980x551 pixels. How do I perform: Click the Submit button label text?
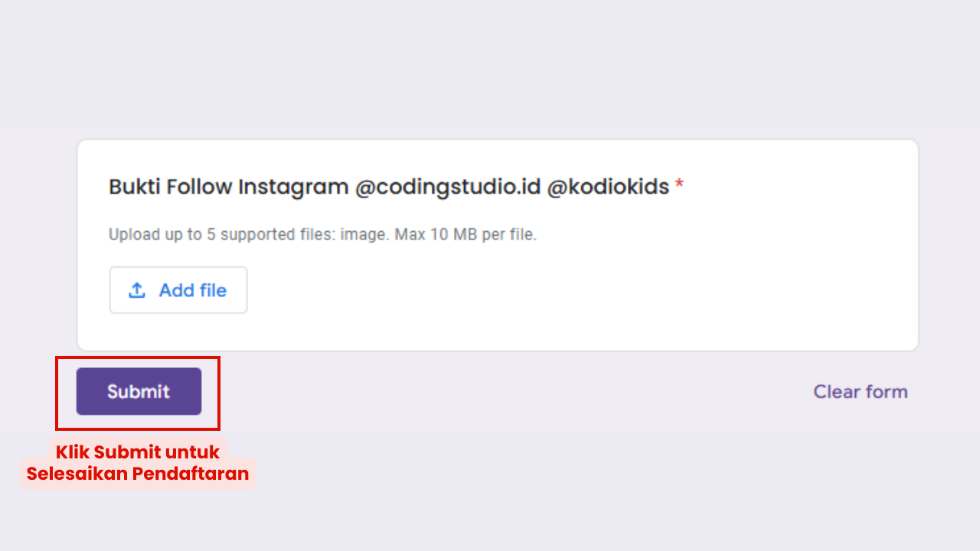(138, 391)
